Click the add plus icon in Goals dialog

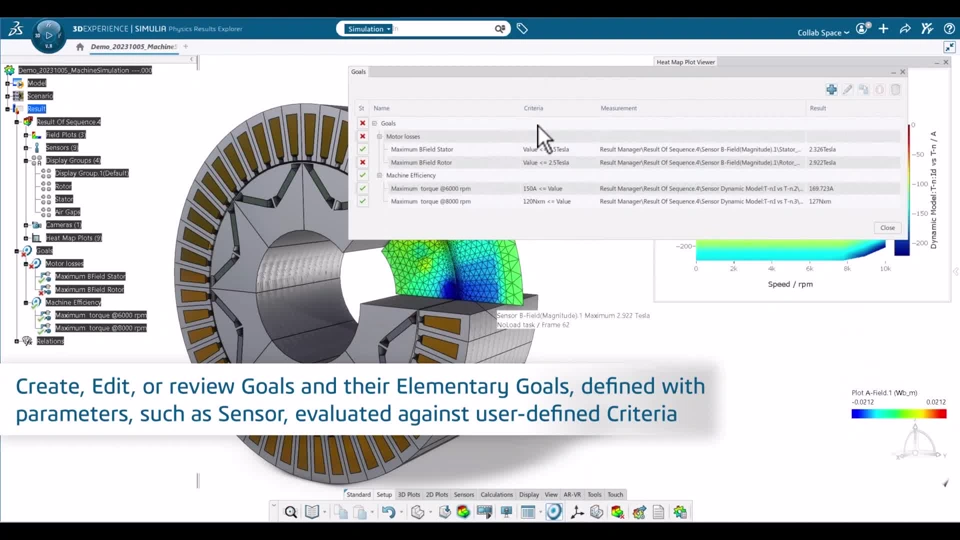[831, 90]
